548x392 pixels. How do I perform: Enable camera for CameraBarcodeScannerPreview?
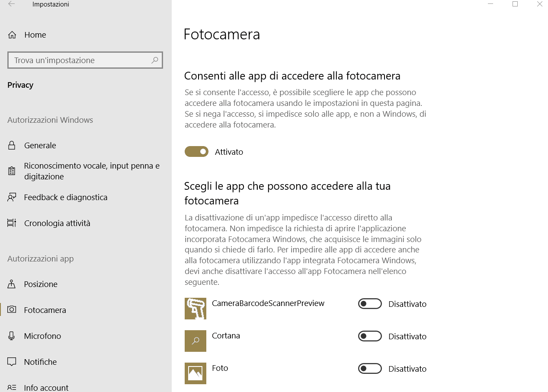coord(370,304)
